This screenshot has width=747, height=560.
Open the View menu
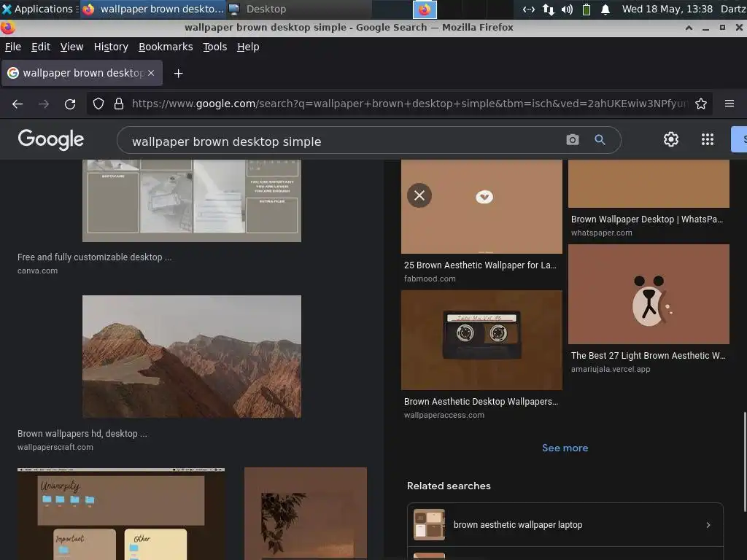pyautogui.click(x=71, y=47)
